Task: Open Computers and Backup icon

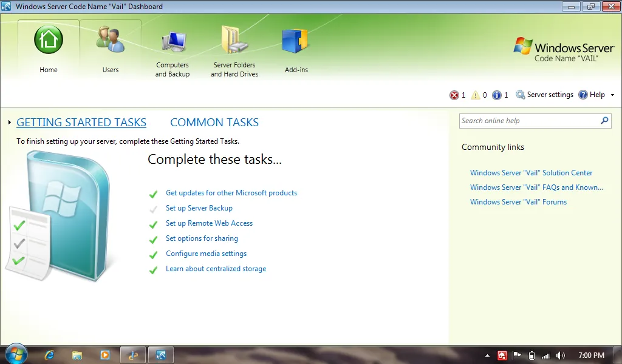Action: pyautogui.click(x=173, y=42)
